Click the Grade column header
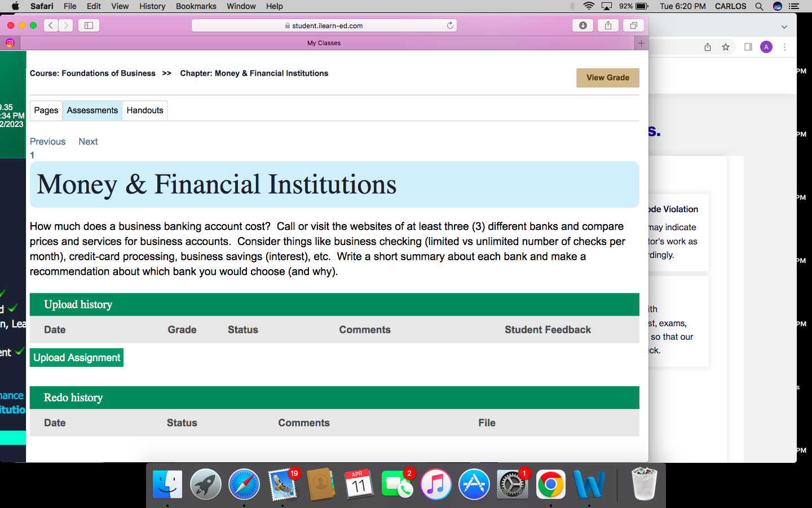Screen dimensions: 812x508 point(182,330)
